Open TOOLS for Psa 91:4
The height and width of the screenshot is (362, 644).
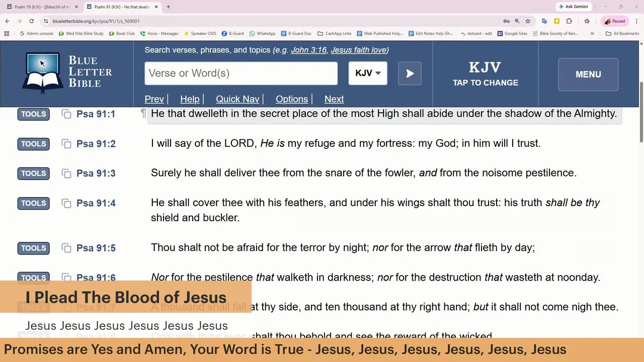pos(34,203)
